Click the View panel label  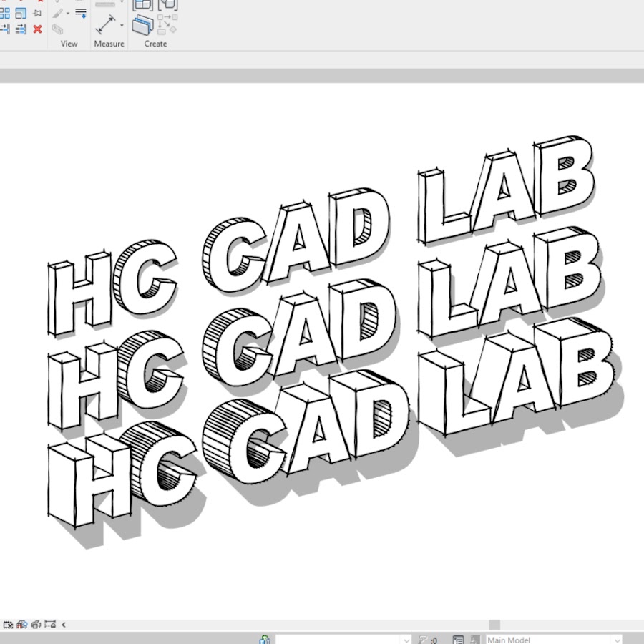(69, 44)
